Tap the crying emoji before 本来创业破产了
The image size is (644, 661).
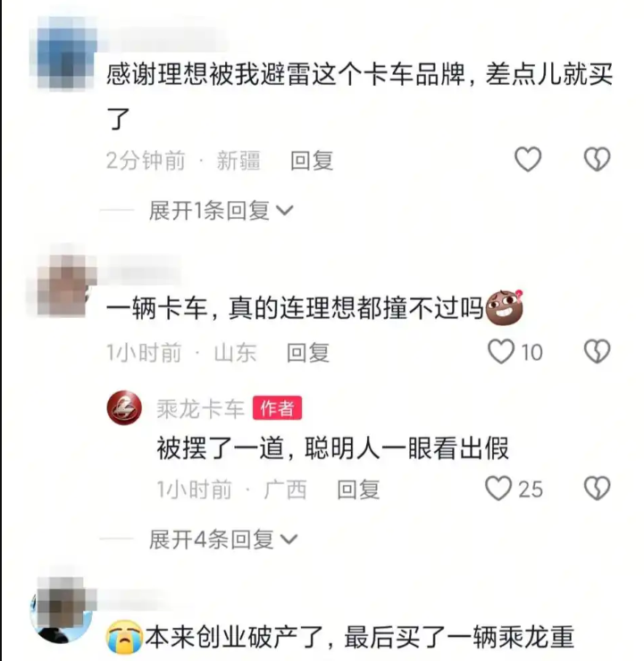point(124,637)
